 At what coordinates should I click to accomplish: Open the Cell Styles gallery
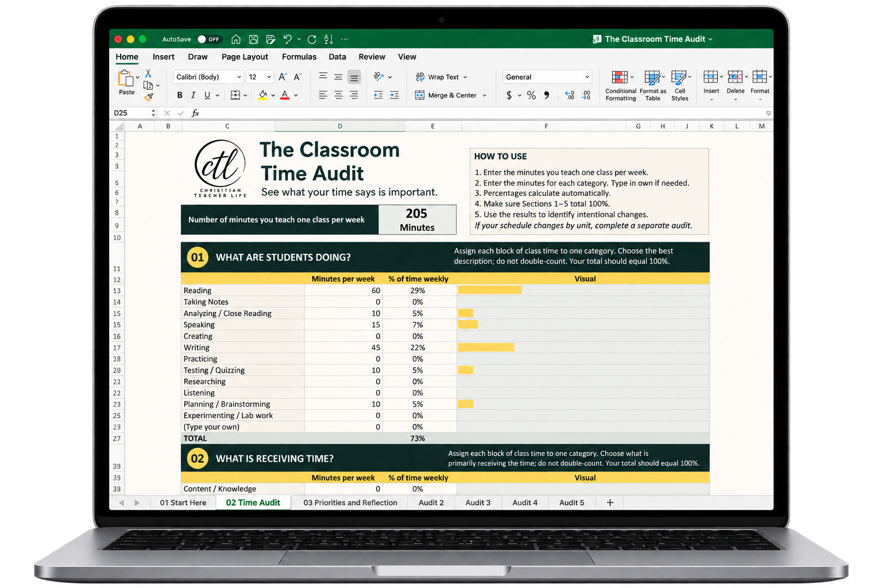click(680, 86)
